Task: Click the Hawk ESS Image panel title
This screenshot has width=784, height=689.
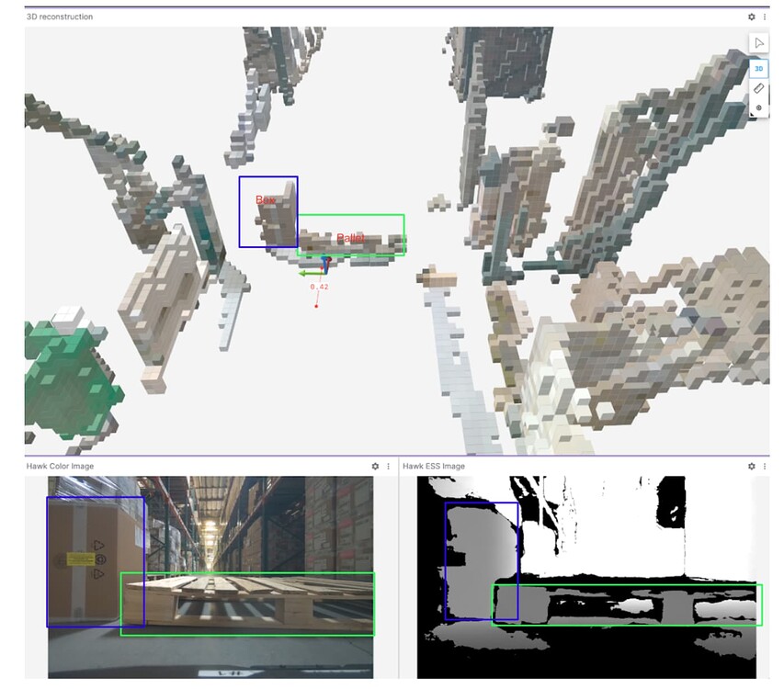Action: [x=434, y=466]
